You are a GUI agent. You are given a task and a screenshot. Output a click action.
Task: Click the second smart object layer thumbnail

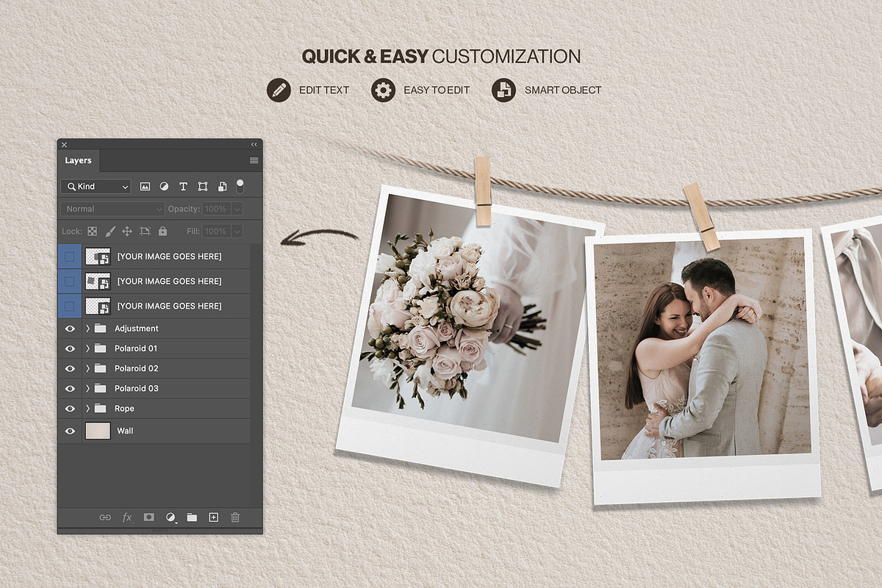[98, 281]
